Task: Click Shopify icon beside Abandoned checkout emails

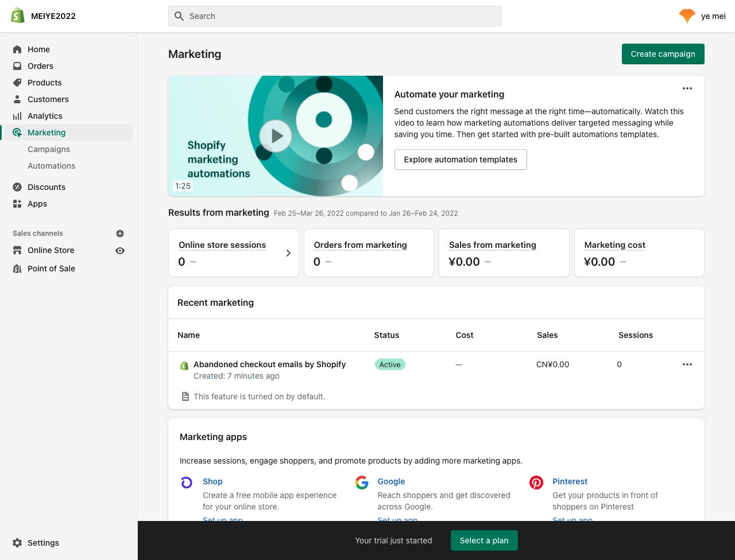Action: click(x=184, y=365)
